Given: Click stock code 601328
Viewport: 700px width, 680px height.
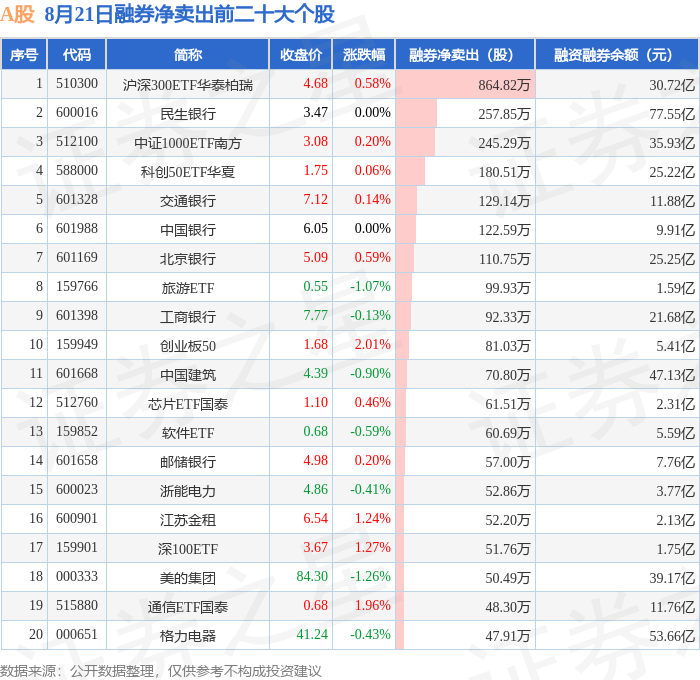Looking at the screenshot, I should pyautogui.click(x=77, y=199).
